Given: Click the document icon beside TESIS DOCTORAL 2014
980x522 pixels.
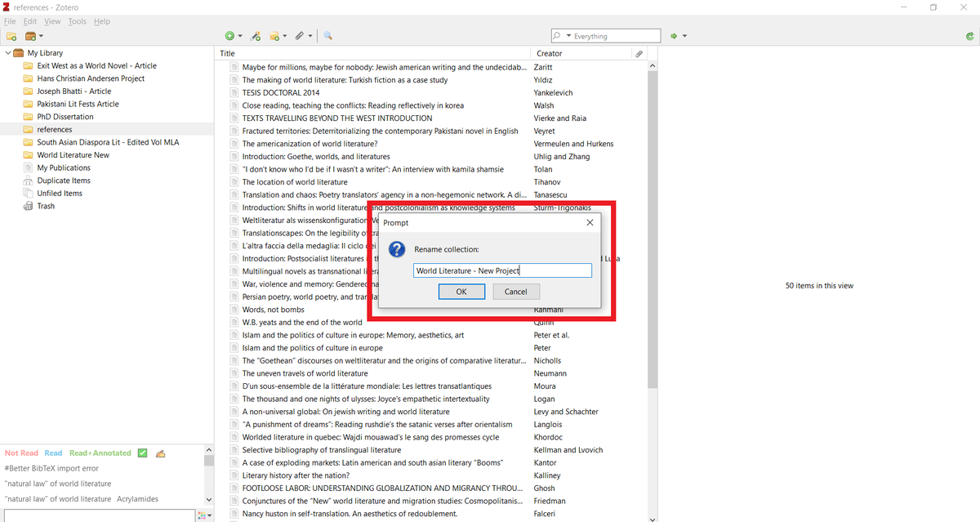Looking at the screenshot, I should click(x=234, y=92).
